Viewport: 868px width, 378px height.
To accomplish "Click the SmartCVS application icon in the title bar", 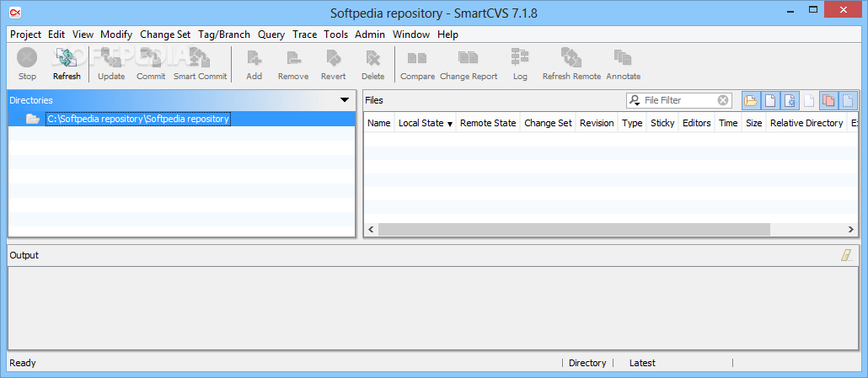I will pos(15,12).
